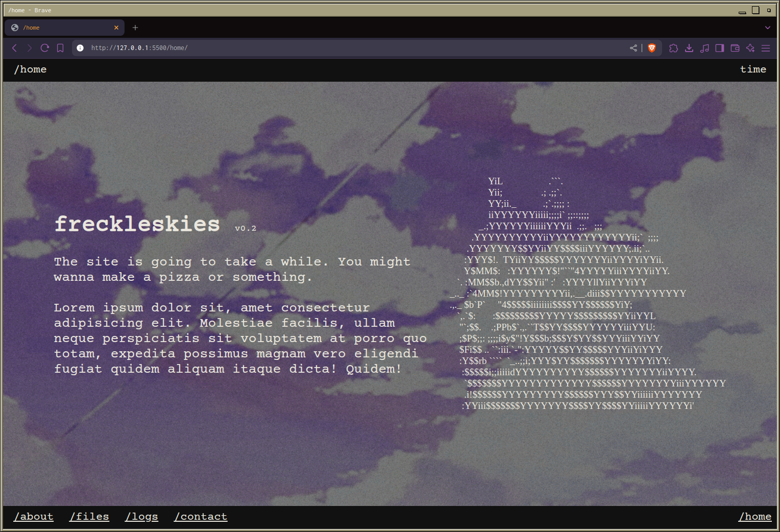Viewport: 780px width, 532px height.
Task: Open the Downloads icon in toolbar
Action: [689, 48]
